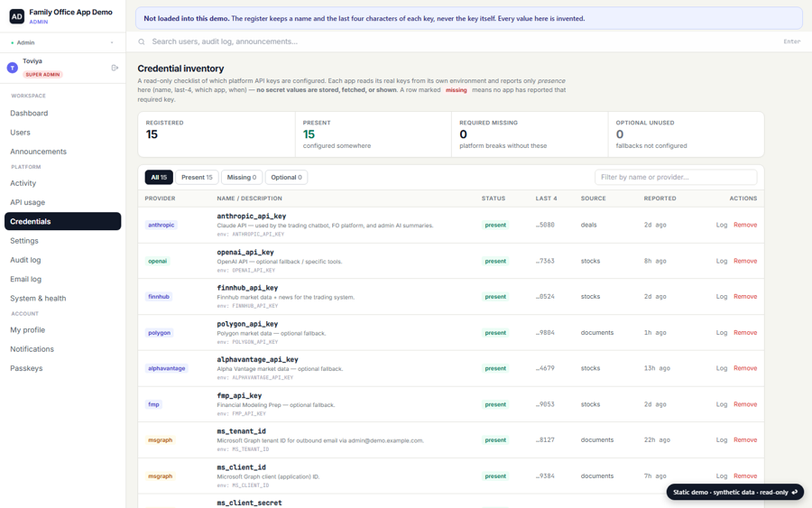Click the alphavantage provider tag

click(166, 368)
